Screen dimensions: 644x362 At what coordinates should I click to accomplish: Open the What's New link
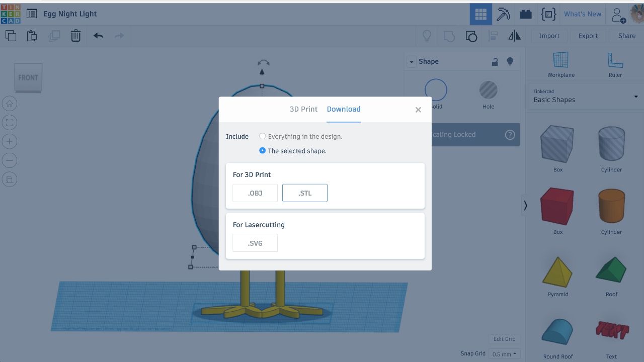583,14
